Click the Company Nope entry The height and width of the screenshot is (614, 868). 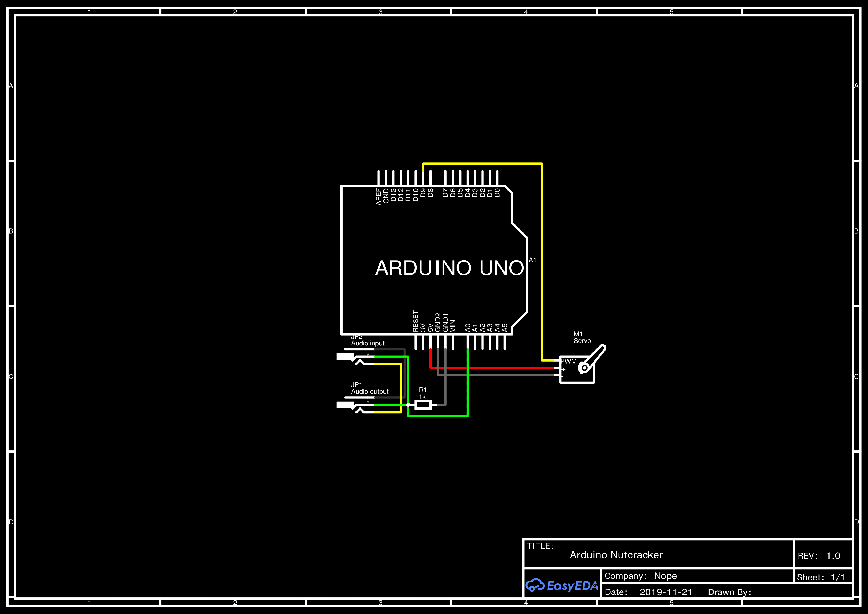click(x=641, y=576)
